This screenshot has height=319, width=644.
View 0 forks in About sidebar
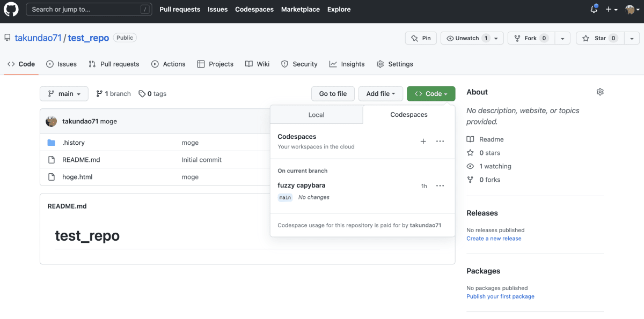tap(484, 180)
